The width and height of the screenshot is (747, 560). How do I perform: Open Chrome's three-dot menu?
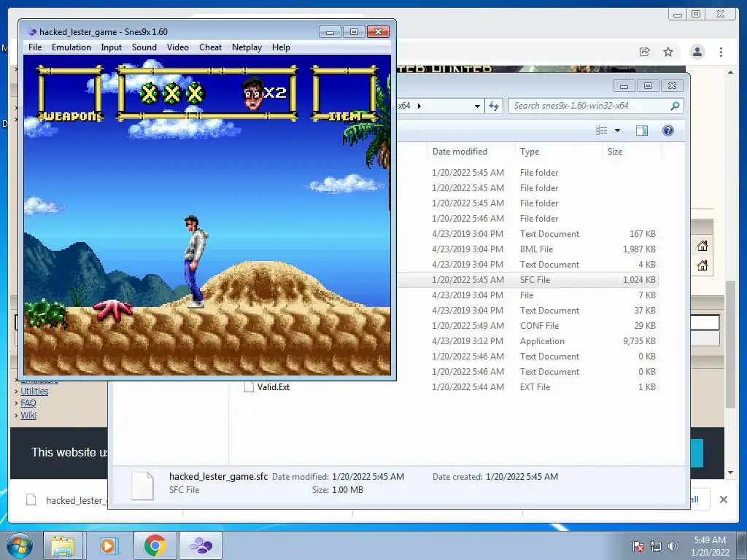[721, 52]
